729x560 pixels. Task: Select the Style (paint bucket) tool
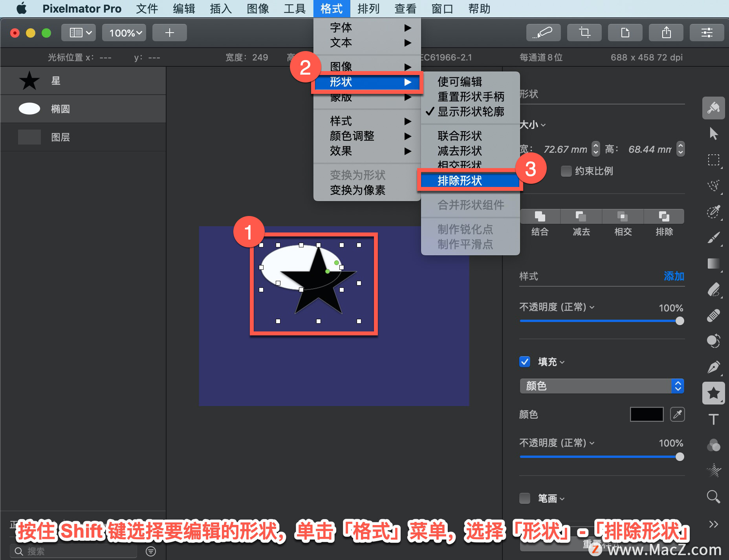coord(713,108)
